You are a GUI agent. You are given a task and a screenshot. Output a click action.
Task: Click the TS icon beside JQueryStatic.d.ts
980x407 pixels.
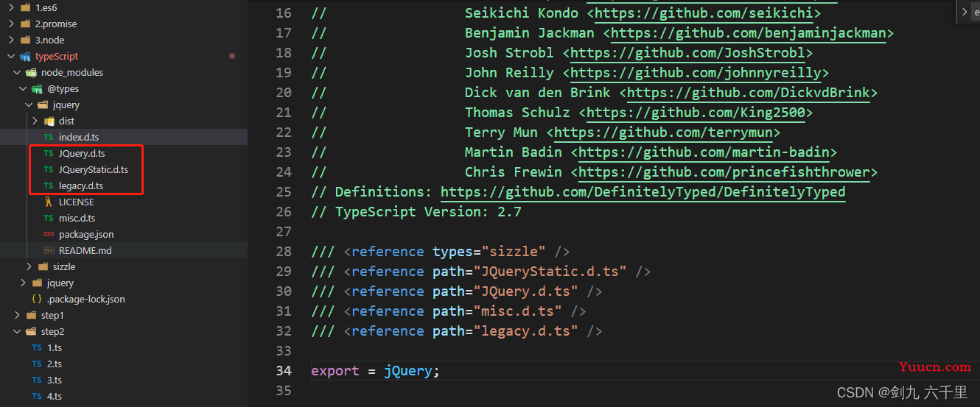[x=49, y=169]
